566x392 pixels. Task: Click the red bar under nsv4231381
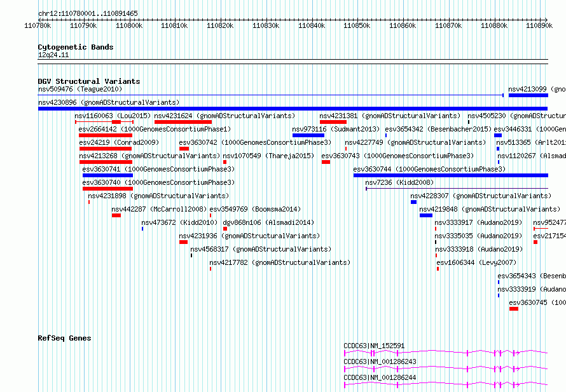[333, 122]
